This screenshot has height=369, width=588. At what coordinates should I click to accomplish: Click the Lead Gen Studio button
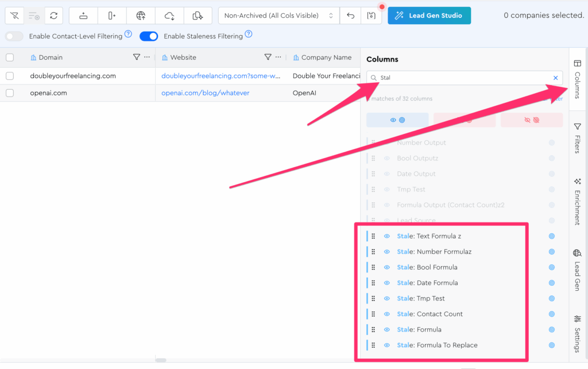point(429,16)
